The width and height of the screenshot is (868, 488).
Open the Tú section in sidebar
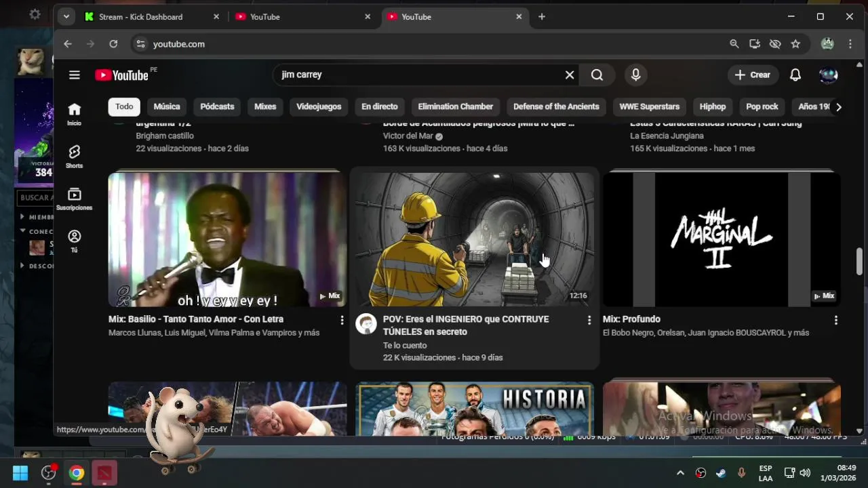(x=75, y=241)
